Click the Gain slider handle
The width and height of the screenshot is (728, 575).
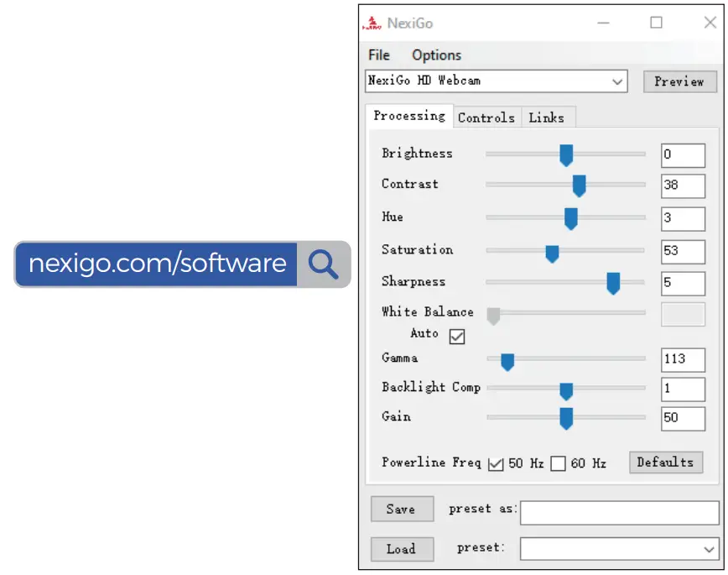click(x=566, y=418)
